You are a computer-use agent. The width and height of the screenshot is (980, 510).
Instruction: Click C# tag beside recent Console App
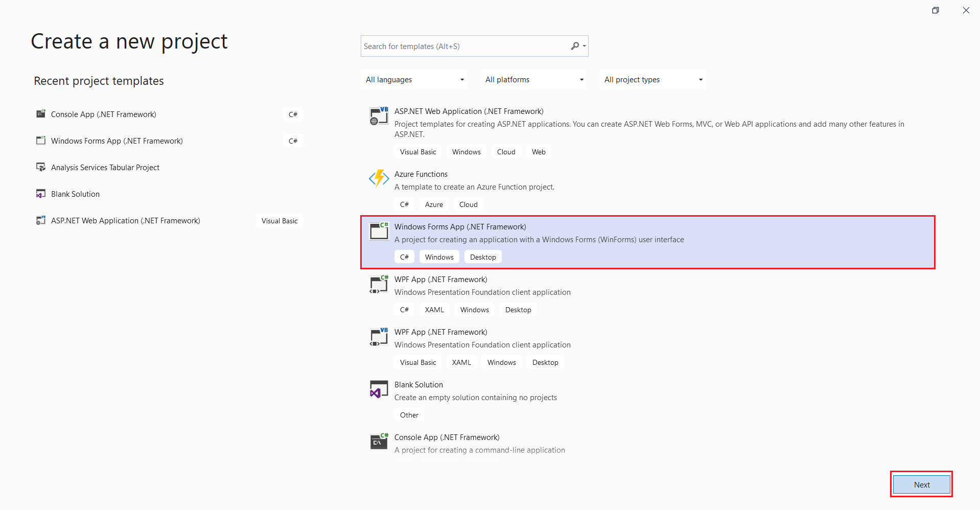293,114
